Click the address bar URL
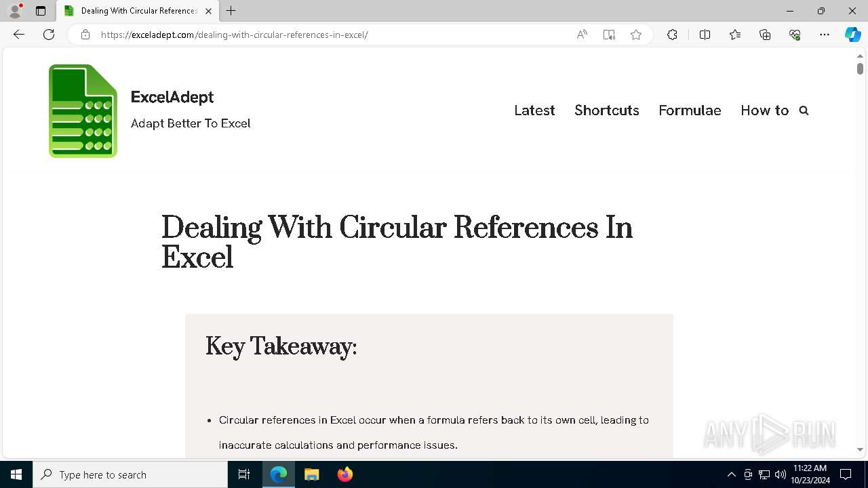Image resolution: width=868 pixels, height=488 pixels. point(234,35)
